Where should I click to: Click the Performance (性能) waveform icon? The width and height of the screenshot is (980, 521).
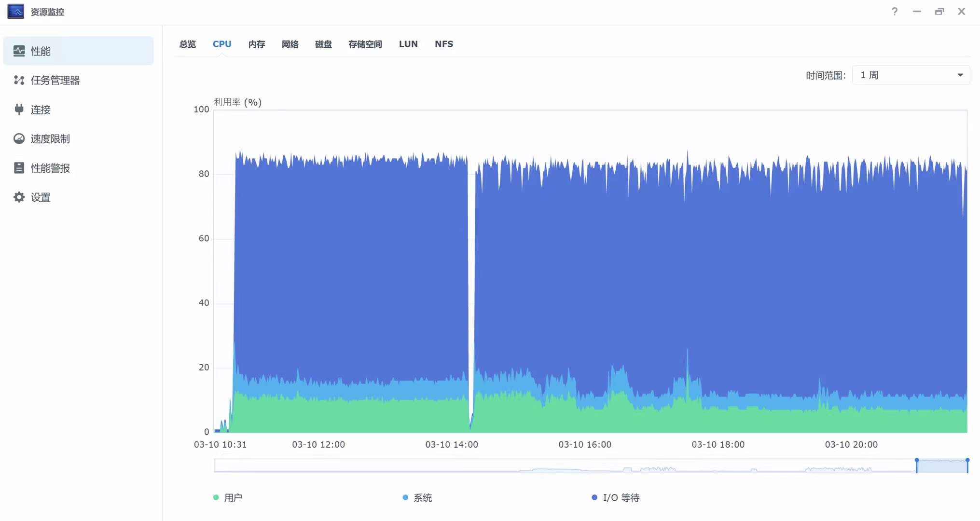pyautogui.click(x=19, y=51)
